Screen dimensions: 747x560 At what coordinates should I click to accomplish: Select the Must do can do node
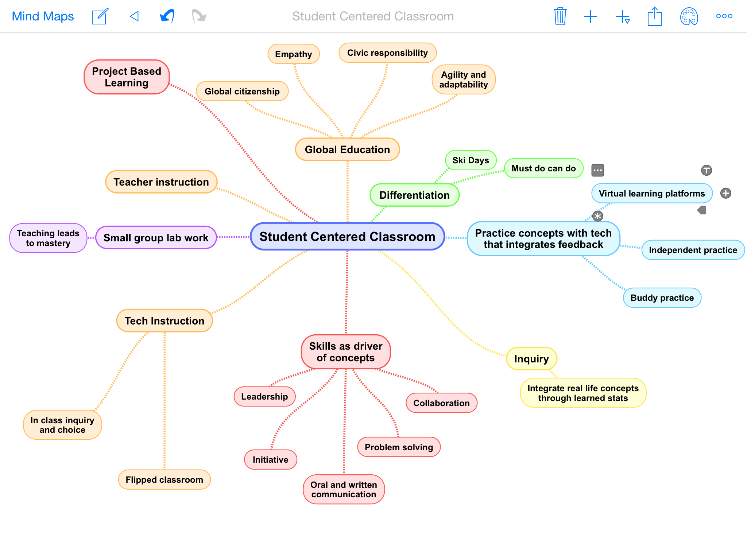pyautogui.click(x=543, y=168)
